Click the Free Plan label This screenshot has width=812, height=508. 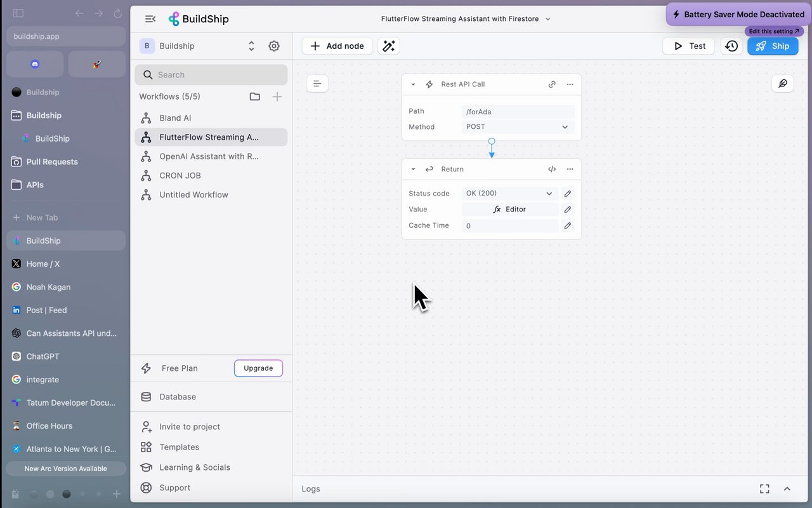pyautogui.click(x=180, y=368)
